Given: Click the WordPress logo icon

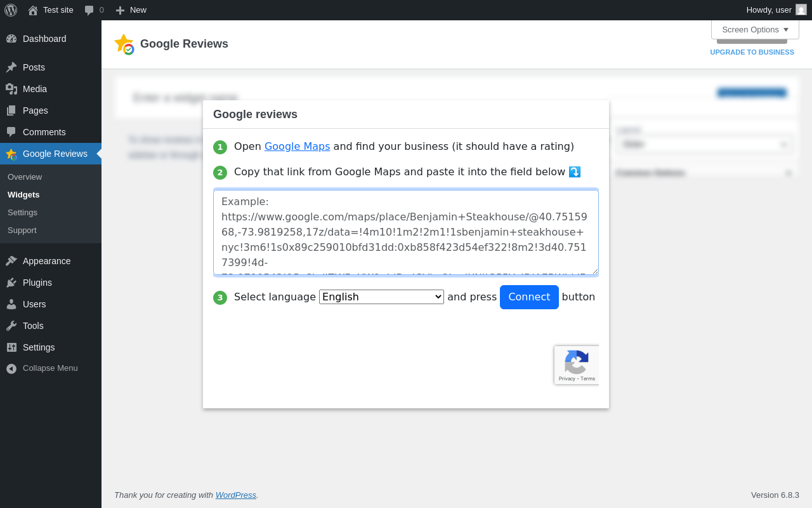Looking at the screenshot, I should click(11, 10).
